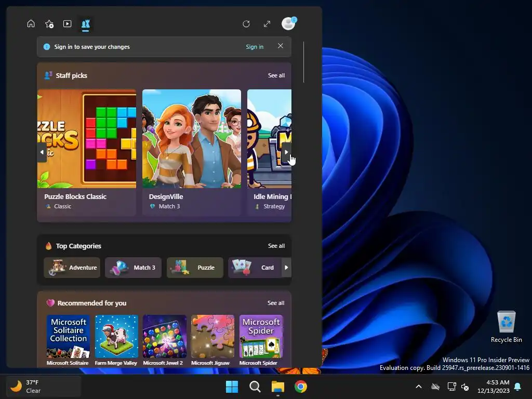
Task: Select the Adventure category
Action: (x=72, y=268)
